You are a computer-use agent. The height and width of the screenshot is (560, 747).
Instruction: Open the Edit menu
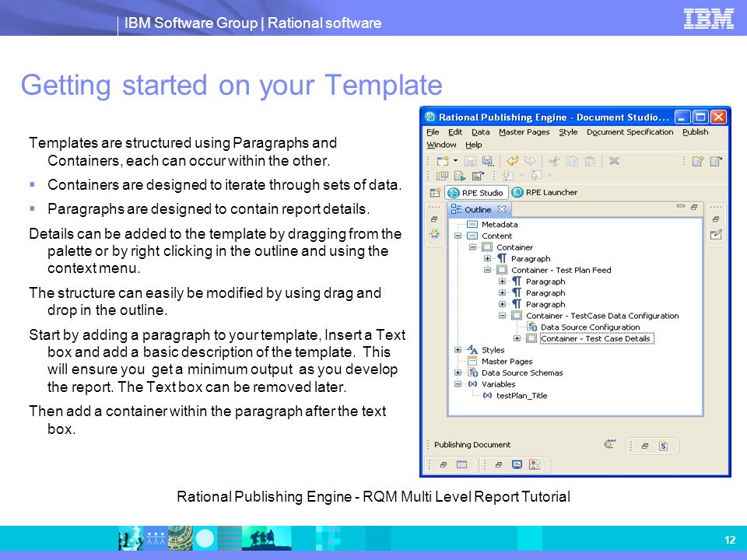pyautogui.click(x=455, y=132)
